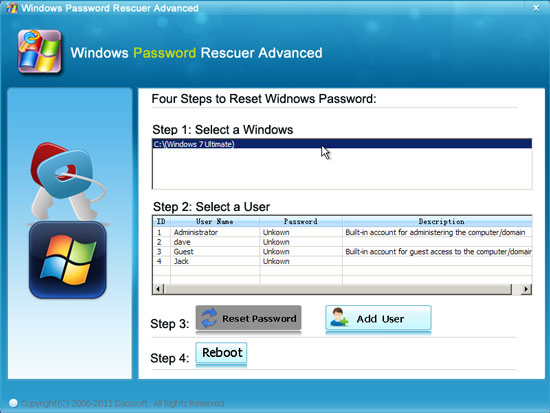Click the small title bar application icon

click(x=12, y=8)
